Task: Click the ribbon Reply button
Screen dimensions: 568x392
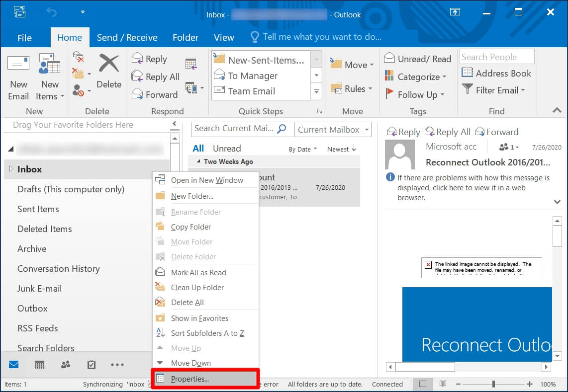Action: [149, 59]
